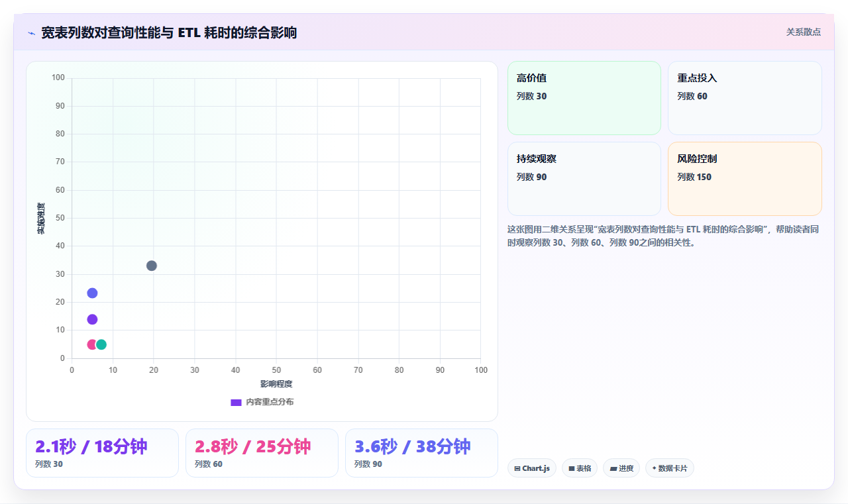Select the indigo scatter point near y 23
848x504 pixels.
point(92,293)
